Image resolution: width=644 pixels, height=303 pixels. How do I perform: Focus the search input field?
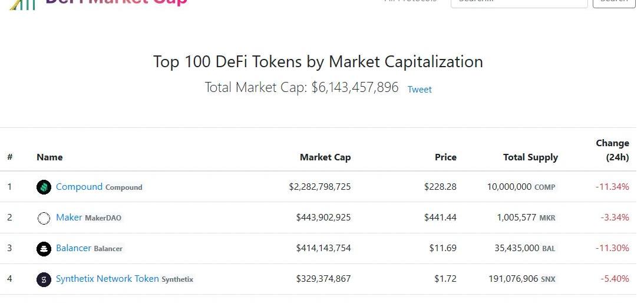coord(518,2)
